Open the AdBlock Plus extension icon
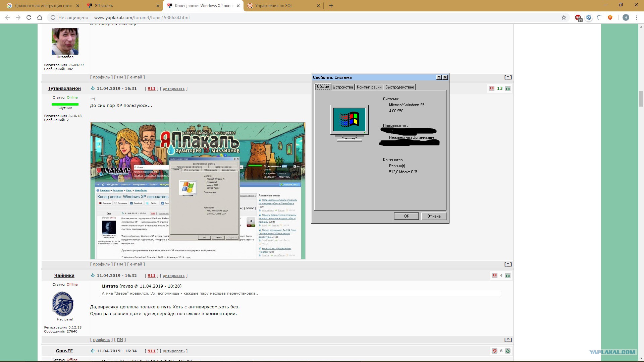Screen dimensions: 644x362 (x=578, y=18)
